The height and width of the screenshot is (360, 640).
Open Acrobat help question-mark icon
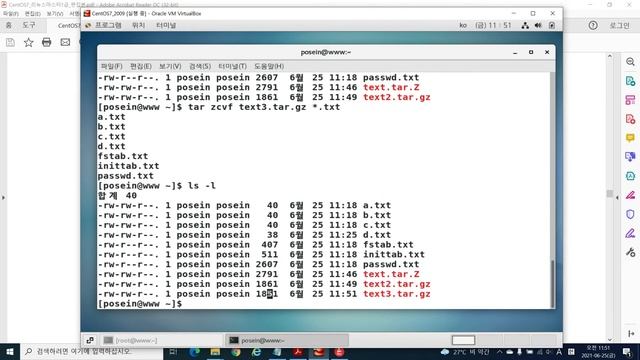coord(593,25)
